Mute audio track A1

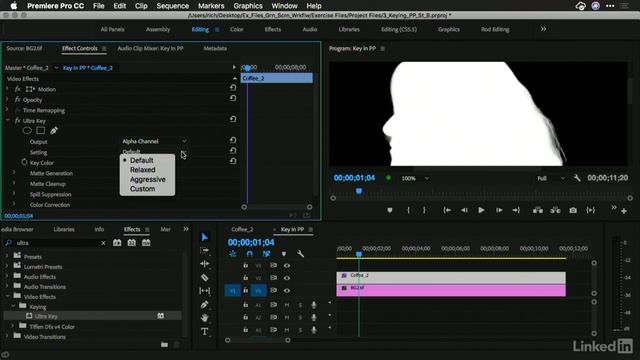click(287, 305)
